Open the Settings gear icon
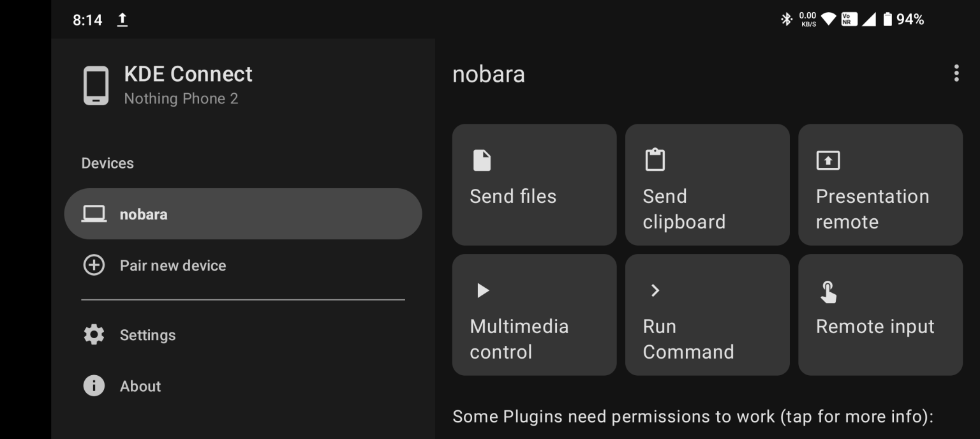 pyautogui.click(x=94, y=334)
